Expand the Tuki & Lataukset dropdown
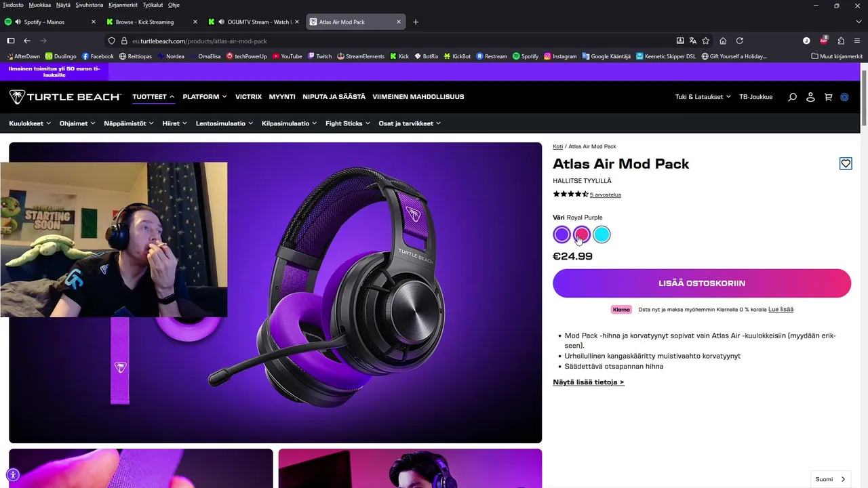This screenshot has width=868, height=488. pyautogui.click(x=703, y=97)
